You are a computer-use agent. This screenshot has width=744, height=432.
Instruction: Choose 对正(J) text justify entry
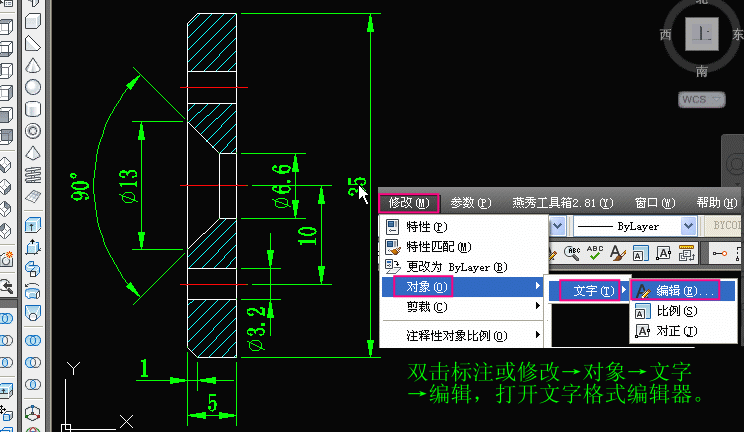[x=683, y=331]
